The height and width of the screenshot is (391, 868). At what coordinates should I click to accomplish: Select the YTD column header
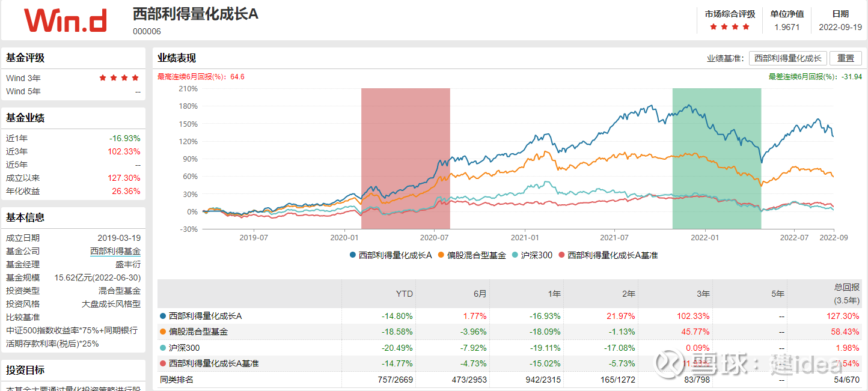403,294
